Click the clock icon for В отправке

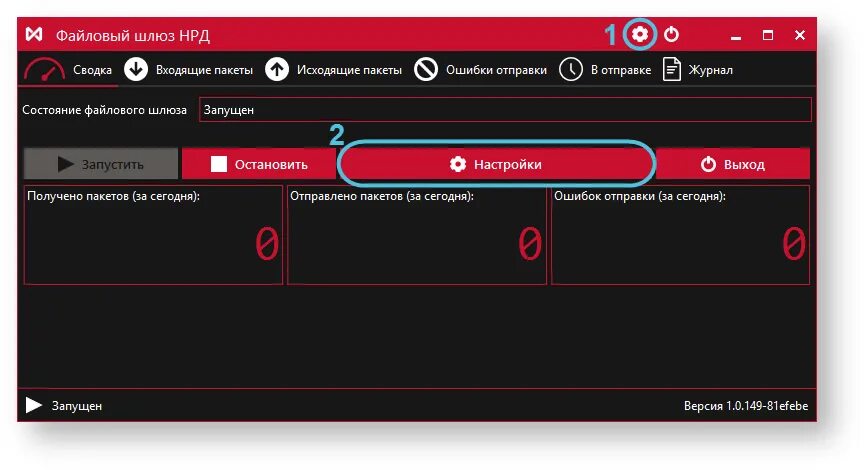point(571,70)
